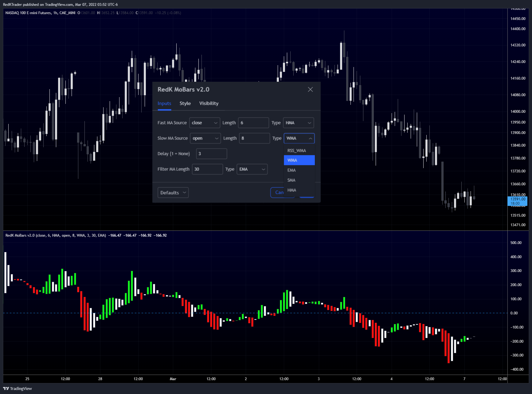Open the Fast MA Type HMA dropdown

click(299, 123)
